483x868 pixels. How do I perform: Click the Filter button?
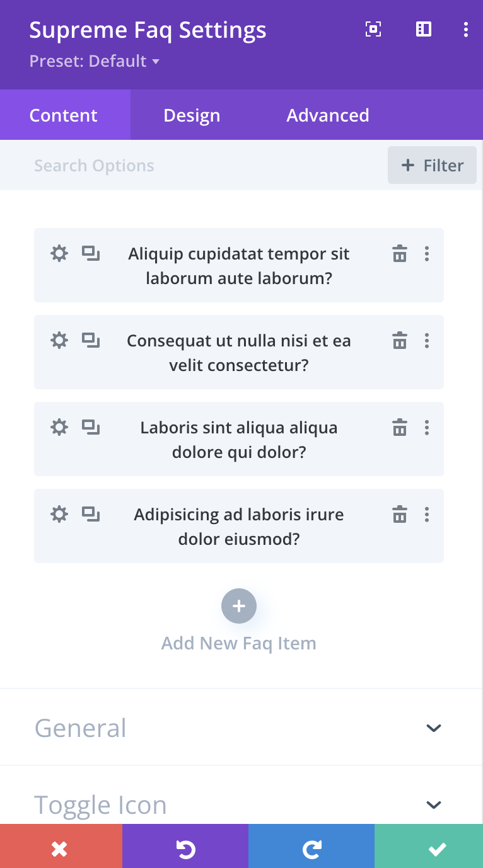[432, 166]
